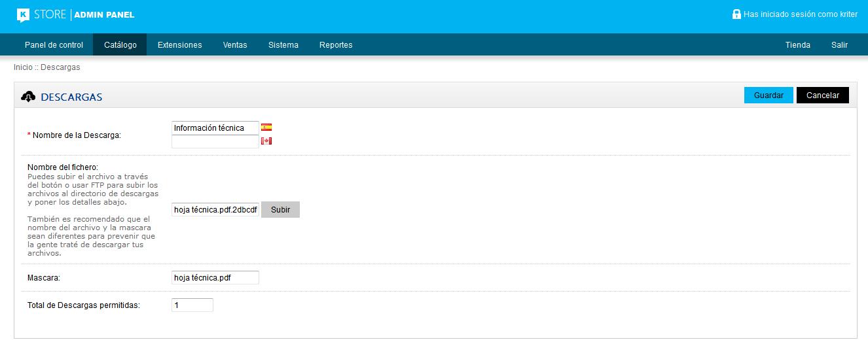Go to Tienda storefront link
This screenshot has width=868, height=342.
[x=798, y=45]
